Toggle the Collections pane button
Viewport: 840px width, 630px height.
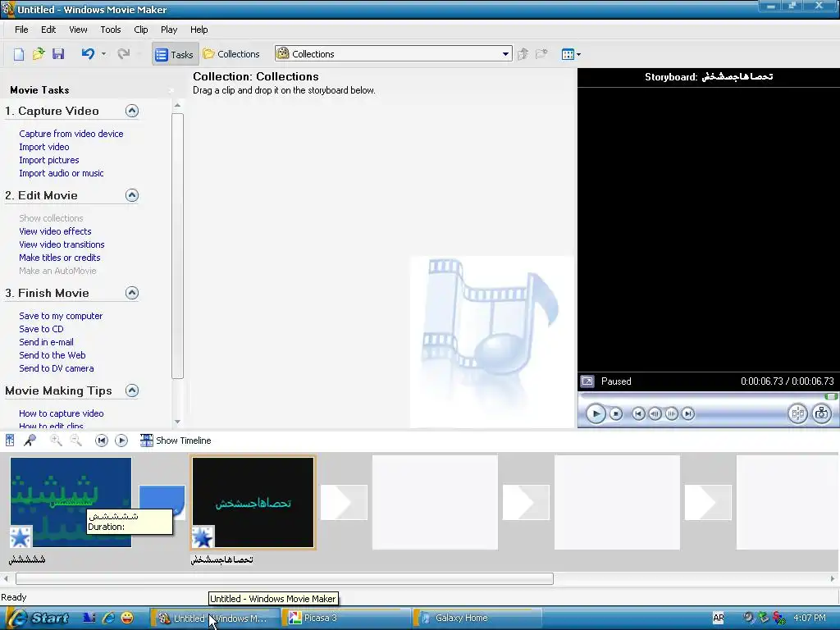click(x=231, y=54)
